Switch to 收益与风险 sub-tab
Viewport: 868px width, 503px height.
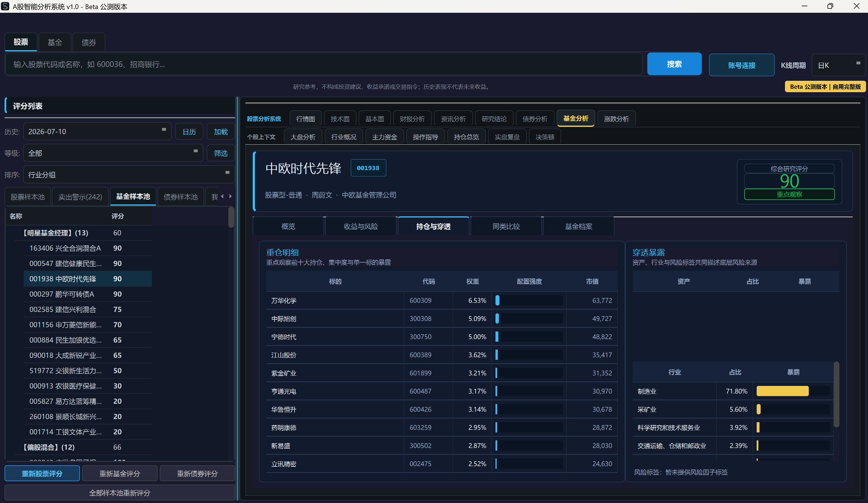(361, 226)
